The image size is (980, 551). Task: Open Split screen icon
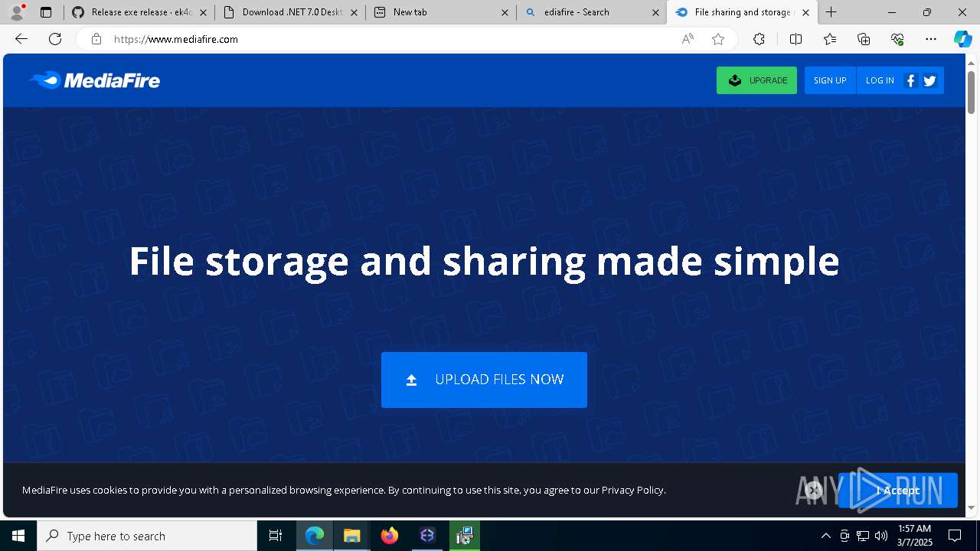[x=795, y=39]
